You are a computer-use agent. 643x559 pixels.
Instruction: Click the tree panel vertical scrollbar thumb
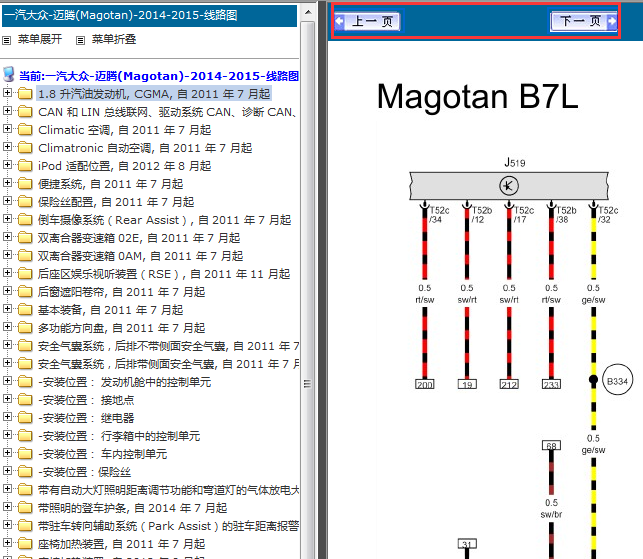pos(308,384)
